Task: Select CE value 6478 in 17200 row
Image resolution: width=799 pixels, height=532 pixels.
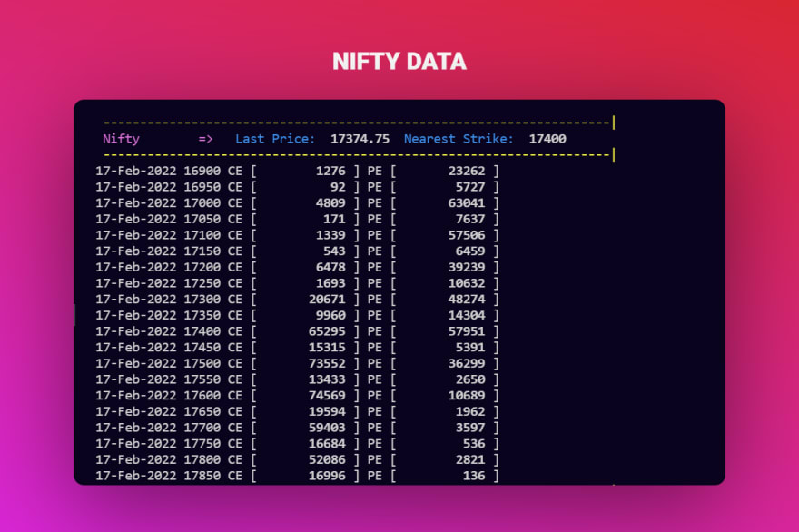Action: [x=330, y=268]
